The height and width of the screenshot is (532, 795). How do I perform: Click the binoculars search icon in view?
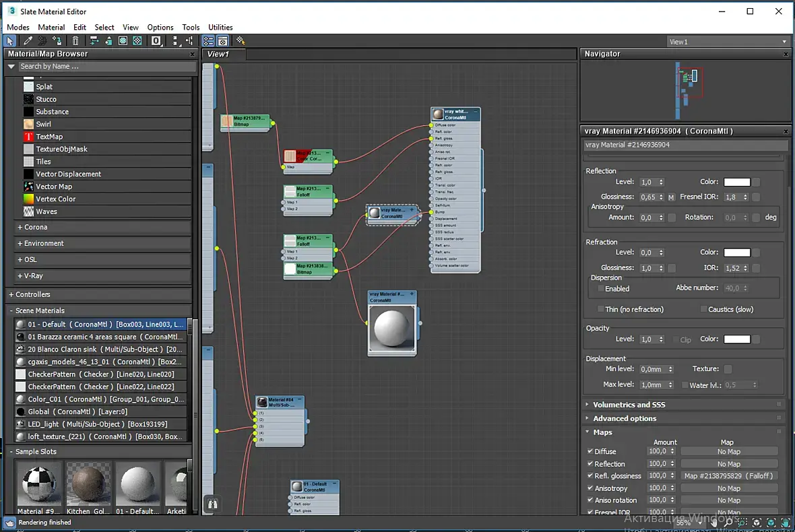pos(213,503)
